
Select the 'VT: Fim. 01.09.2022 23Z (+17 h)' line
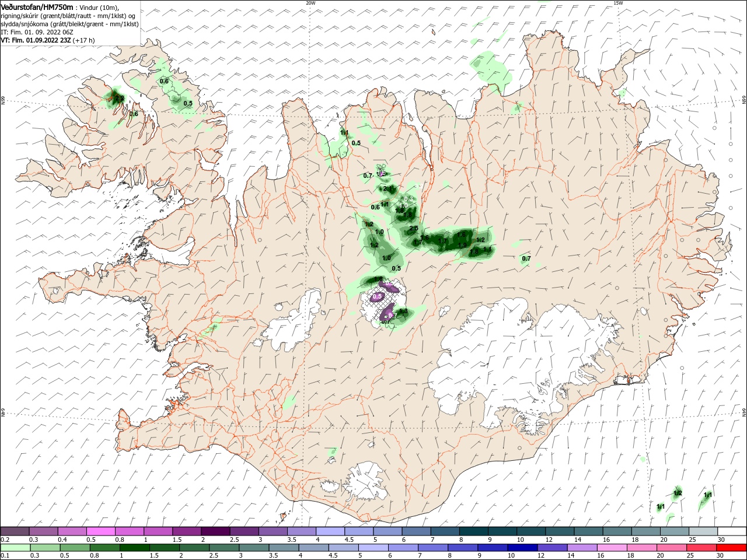pos(48,40)
